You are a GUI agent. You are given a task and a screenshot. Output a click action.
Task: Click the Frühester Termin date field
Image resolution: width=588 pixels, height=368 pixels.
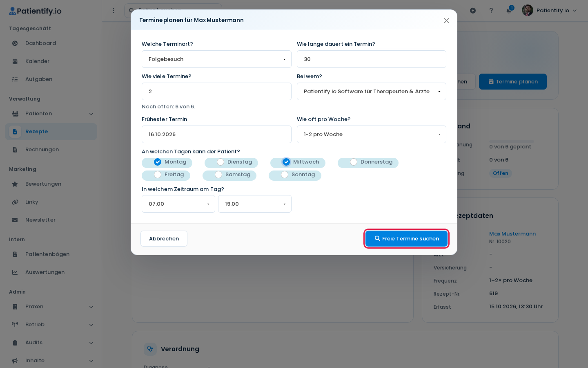point(216,135)
